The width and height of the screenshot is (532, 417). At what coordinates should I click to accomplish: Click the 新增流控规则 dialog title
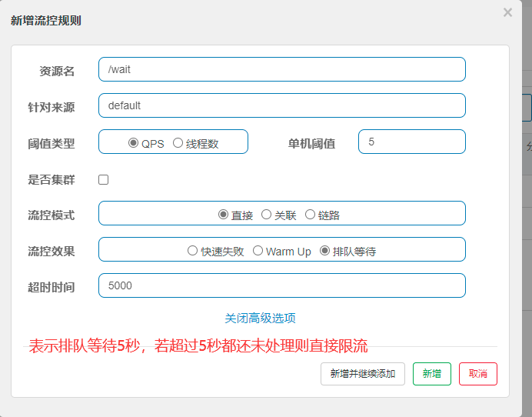tap(46, 21)
